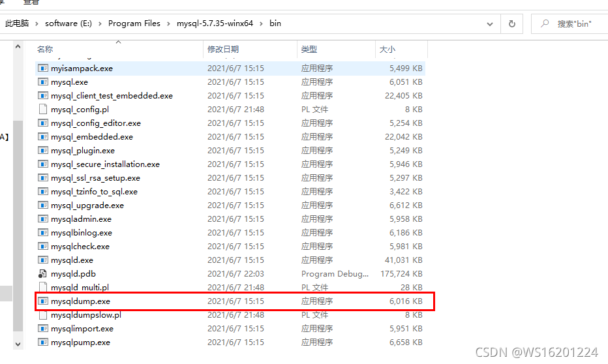Viewport: 608px width, 364px height.
Task: Click the mysqlbinlog.exe icon
Action: coord(42,233)
